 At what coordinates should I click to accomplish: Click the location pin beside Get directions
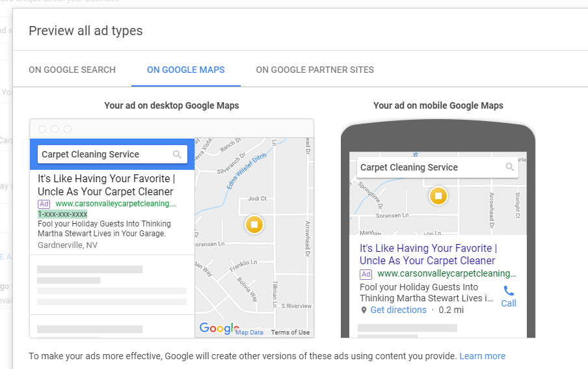(364, 310)
